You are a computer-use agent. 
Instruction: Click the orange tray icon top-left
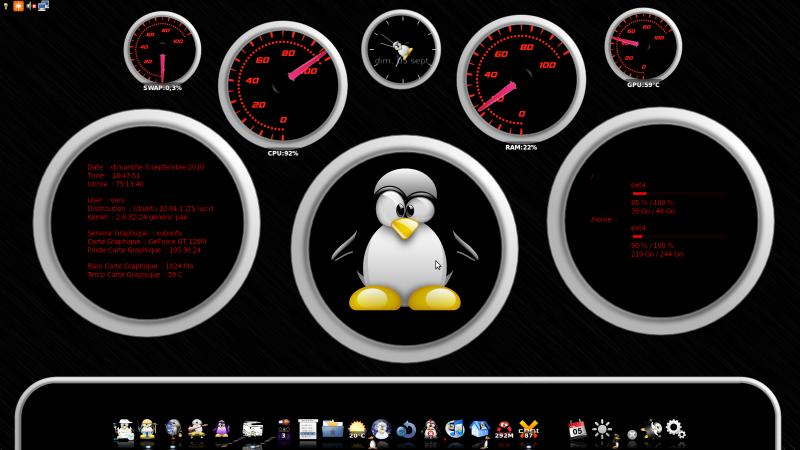click(18, 6)
